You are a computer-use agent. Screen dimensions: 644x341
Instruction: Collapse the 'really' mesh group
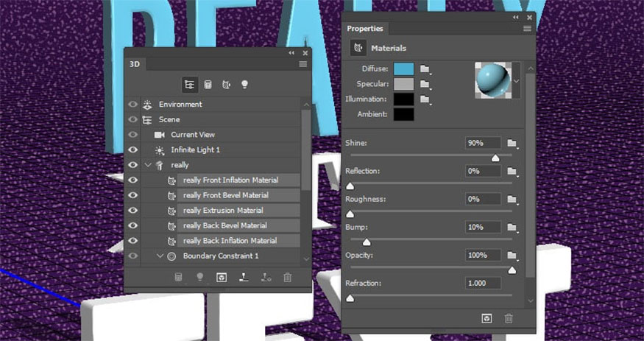click(x=148, y=165)
